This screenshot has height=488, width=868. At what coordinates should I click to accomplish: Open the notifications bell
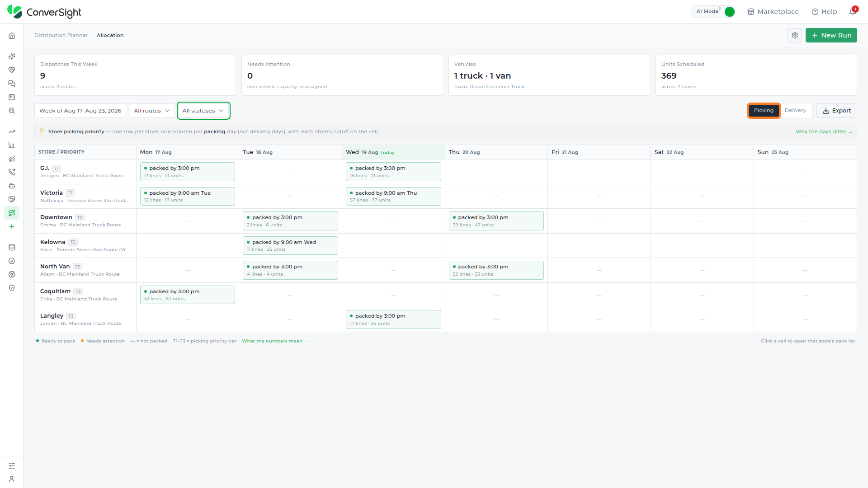click(853, 12)
